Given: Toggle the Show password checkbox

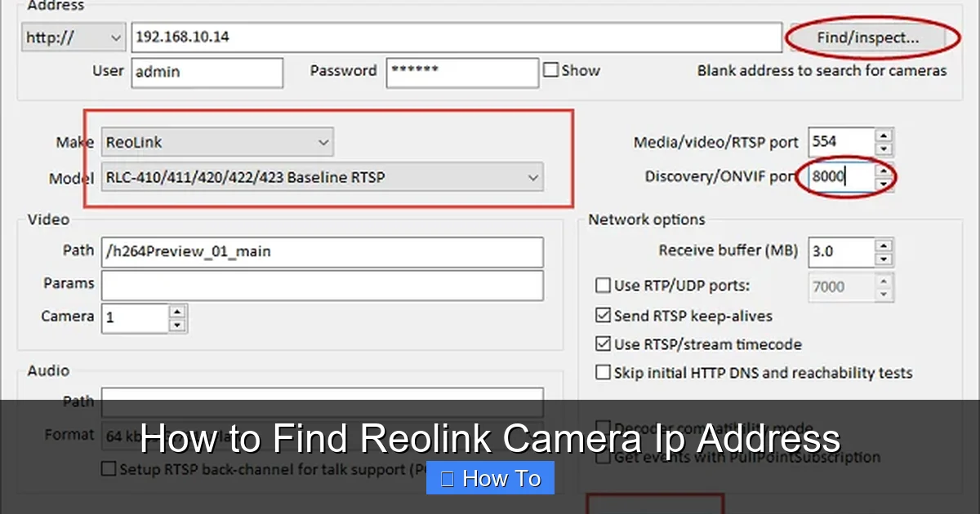Looking at the screenshot, I should tap(551, 70).
